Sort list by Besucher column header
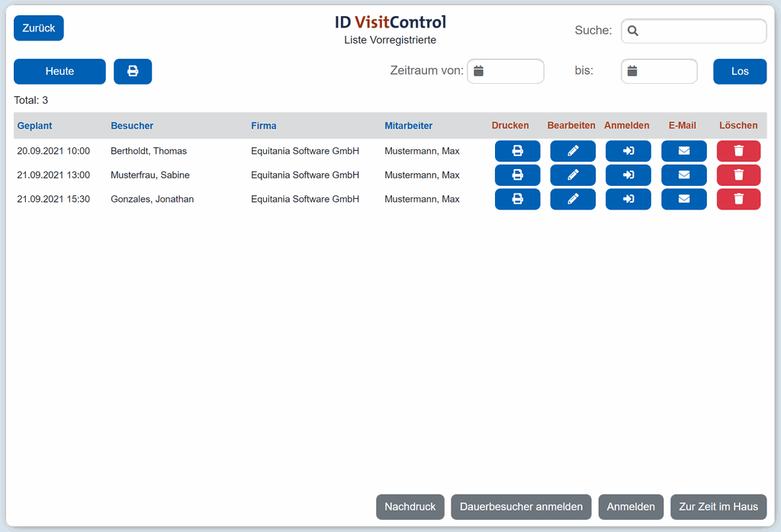Viewport: 781px width, 532px height. point(132,126)
